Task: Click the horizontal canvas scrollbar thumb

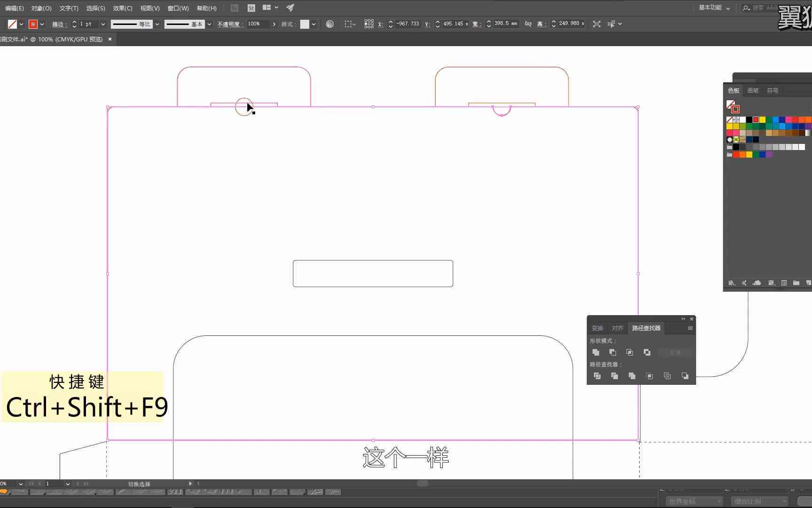Action: click(x=422, y=484)
